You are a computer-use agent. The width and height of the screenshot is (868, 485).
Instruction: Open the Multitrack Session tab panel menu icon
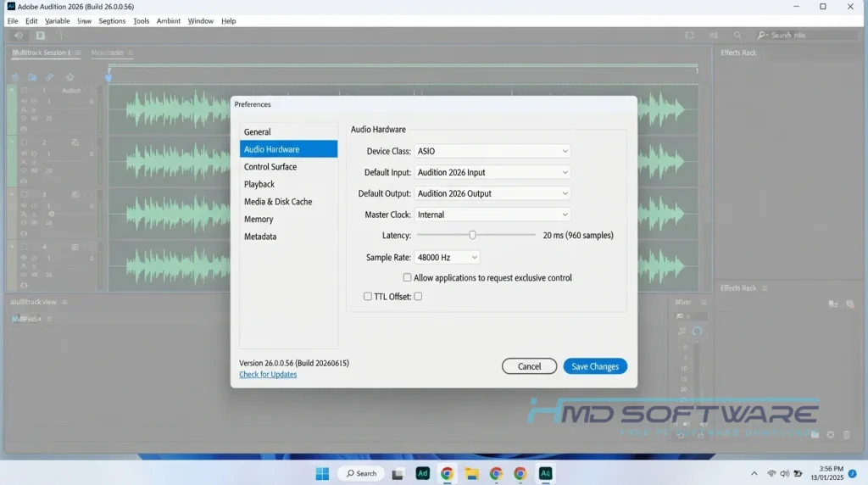tap(78, 53)
